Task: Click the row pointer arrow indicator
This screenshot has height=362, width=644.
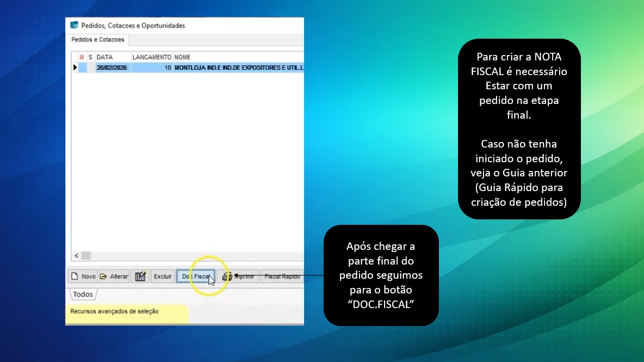Action: point(75,68)
